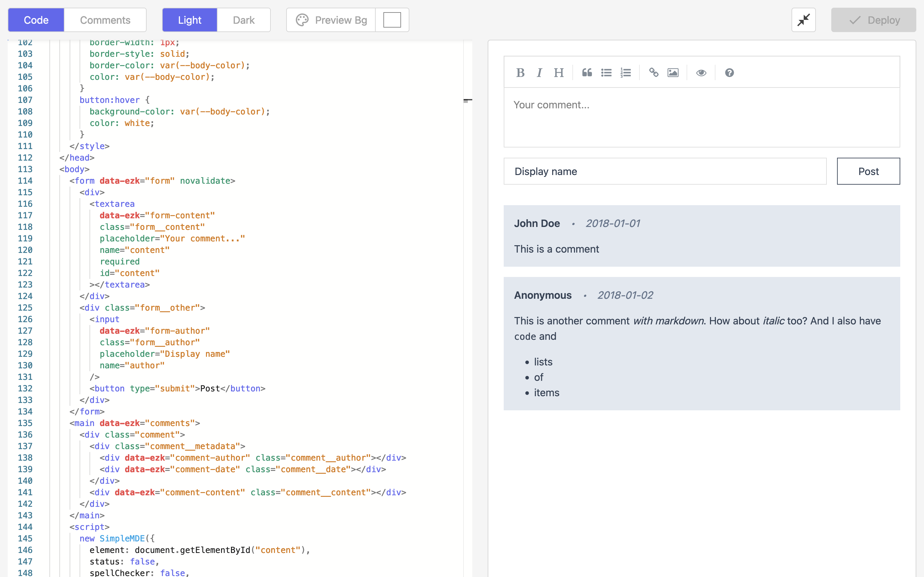This screenshot has height=577, width=924.
Task: Toggle italic formatting in the comment editor
Action: click(x=539, y=72)
